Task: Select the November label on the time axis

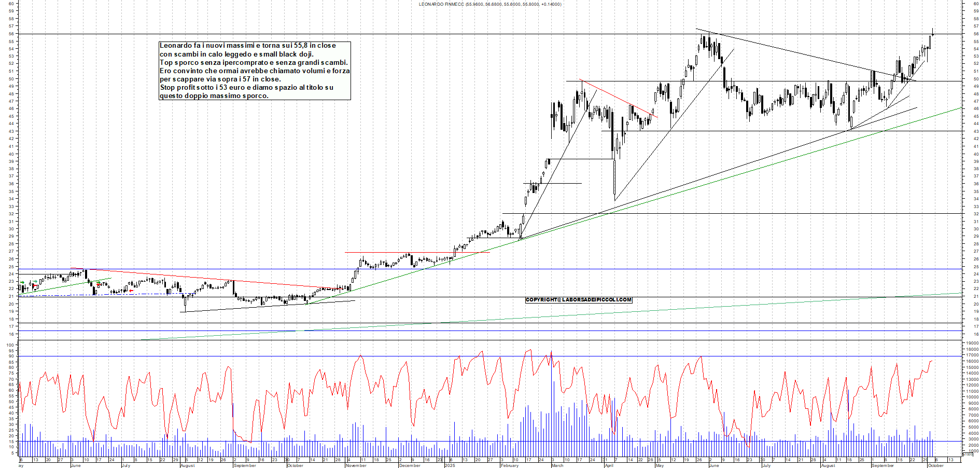Action: pyautogui.click(x=356, y=465)
